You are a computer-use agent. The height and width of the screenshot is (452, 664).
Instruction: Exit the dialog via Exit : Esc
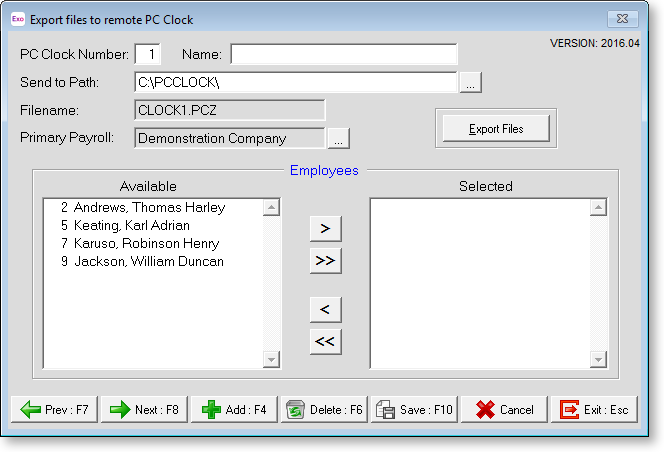pyautogui.click(x=594, y=410)
